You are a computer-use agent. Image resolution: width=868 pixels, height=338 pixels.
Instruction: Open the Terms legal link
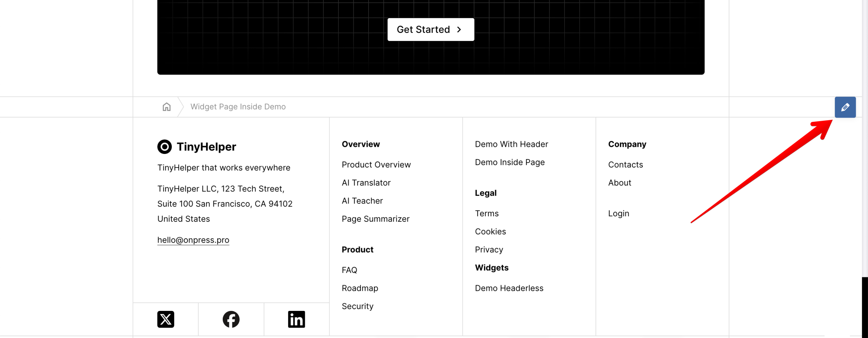tap(487, 214)
